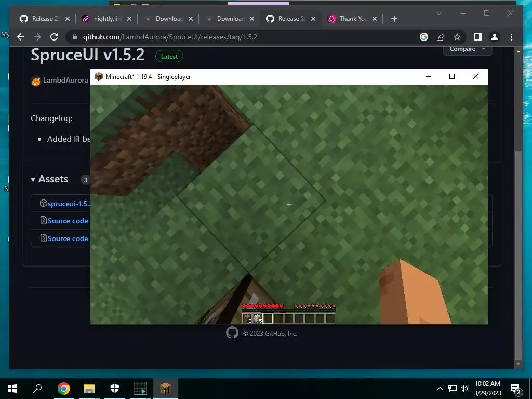Open a new tab with the plus button

coord(394,19)
